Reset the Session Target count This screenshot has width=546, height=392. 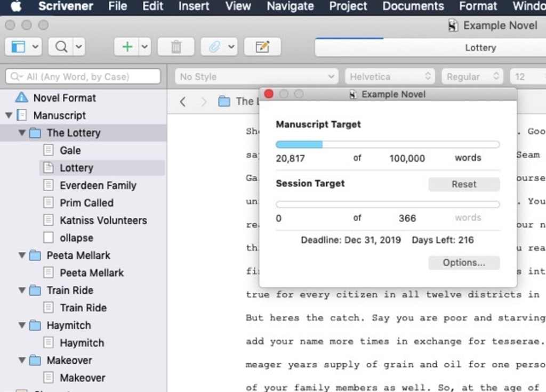(464, 184)
